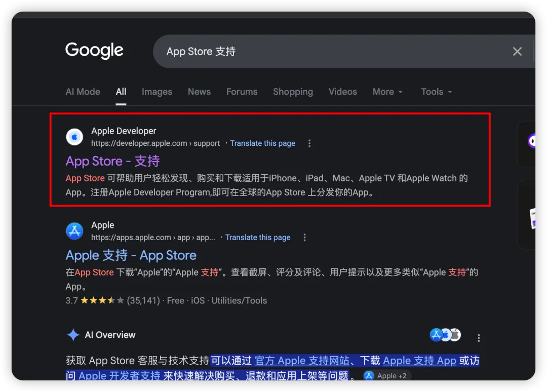Translate the Apple Developer result page
This screenshot has width=547, height=392.
click(262, 143)
